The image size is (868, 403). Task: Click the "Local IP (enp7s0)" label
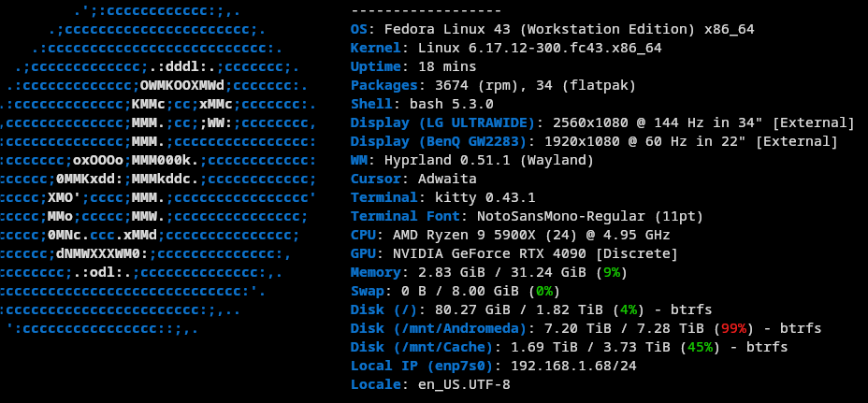422,366
